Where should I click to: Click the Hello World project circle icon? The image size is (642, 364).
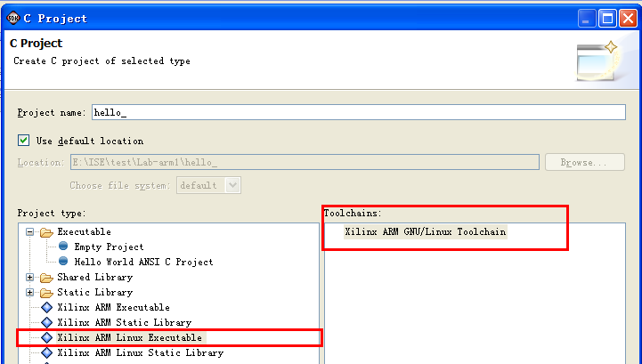tap(63, 262)
